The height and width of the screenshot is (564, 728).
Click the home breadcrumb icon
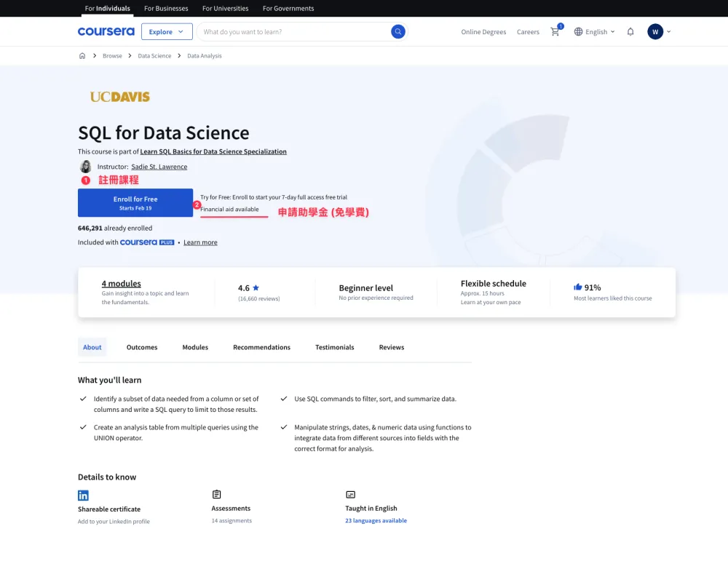click(x=82, y=55)
